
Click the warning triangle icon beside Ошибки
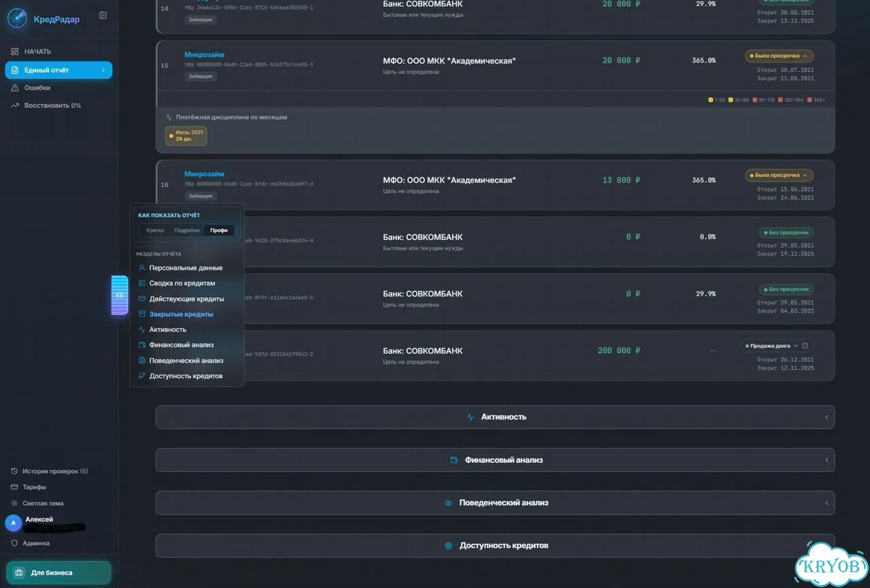click(15, 88)
